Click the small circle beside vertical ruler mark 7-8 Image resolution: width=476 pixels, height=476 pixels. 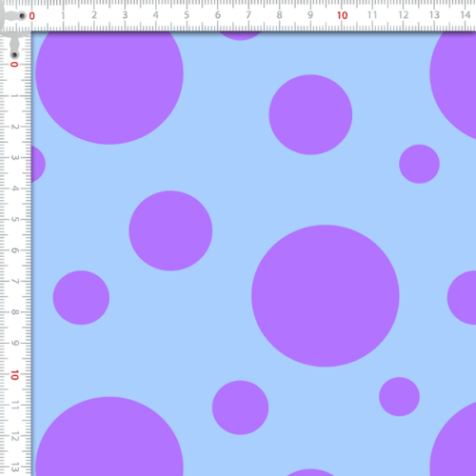pos(81,298)
